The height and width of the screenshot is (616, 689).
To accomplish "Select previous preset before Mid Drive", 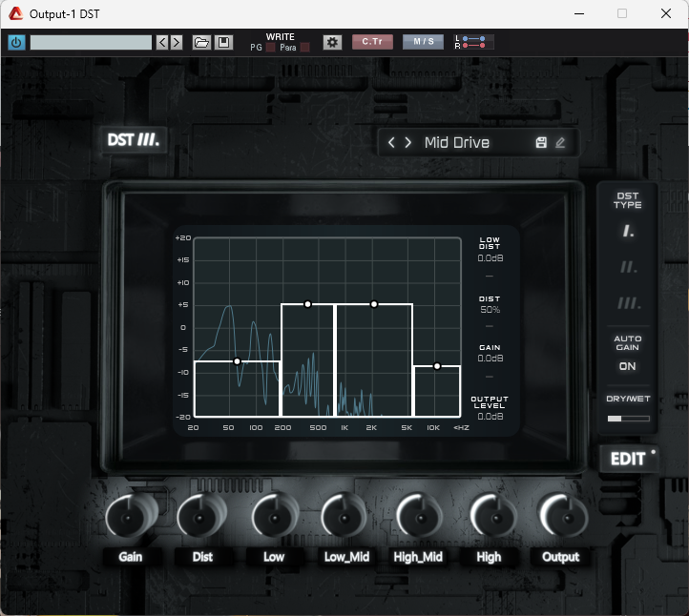I will coord(391,142).
